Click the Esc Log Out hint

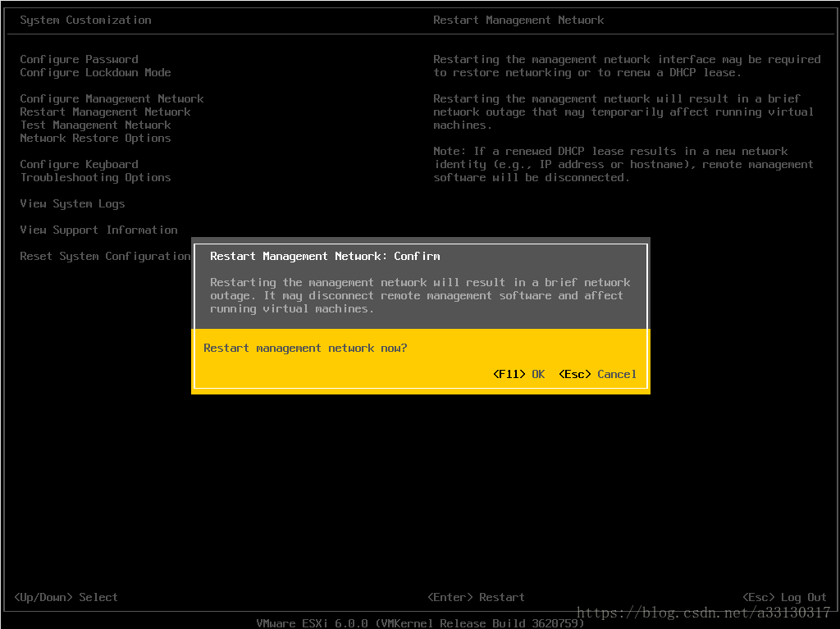pos(784,597)
